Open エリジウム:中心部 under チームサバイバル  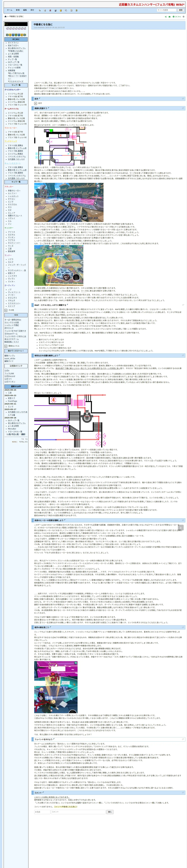tap(15, 113)
